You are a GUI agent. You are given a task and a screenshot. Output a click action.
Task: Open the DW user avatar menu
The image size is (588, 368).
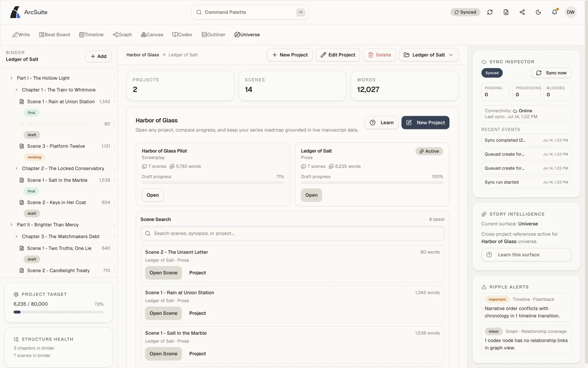(x=570, y=12)
